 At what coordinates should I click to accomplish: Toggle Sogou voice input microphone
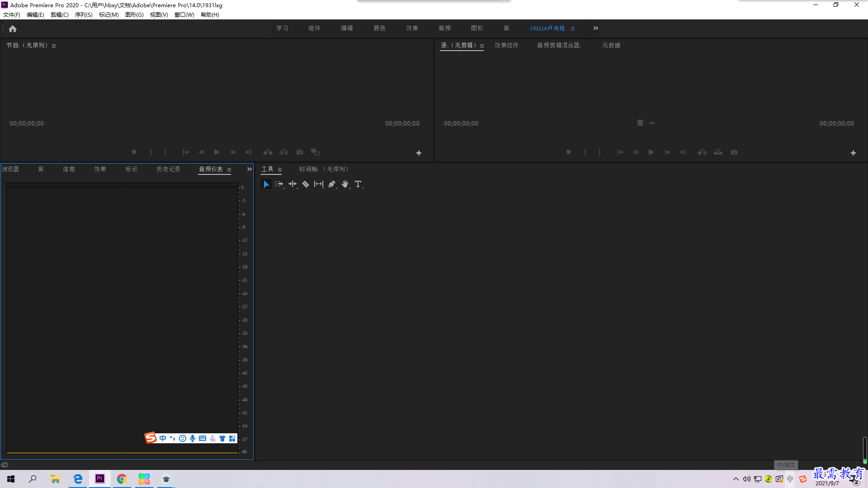(x=193, y=438)
